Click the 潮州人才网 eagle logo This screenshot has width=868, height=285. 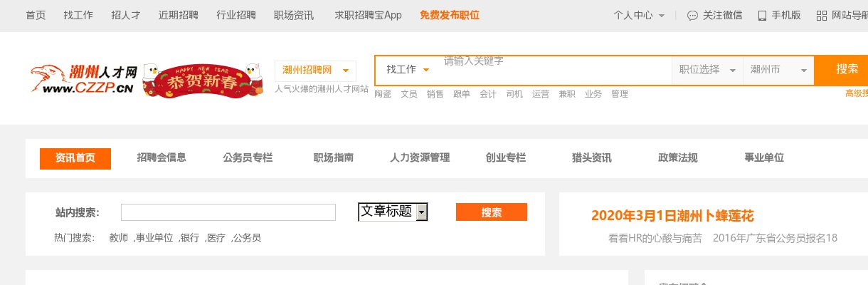point(83,79)
